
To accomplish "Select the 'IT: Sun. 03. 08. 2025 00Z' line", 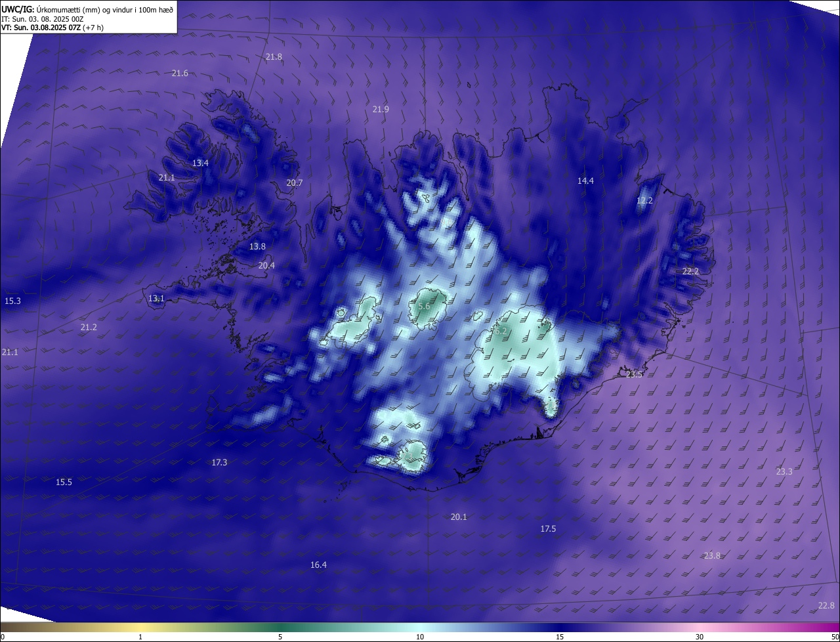I will [x=43, y=19].
